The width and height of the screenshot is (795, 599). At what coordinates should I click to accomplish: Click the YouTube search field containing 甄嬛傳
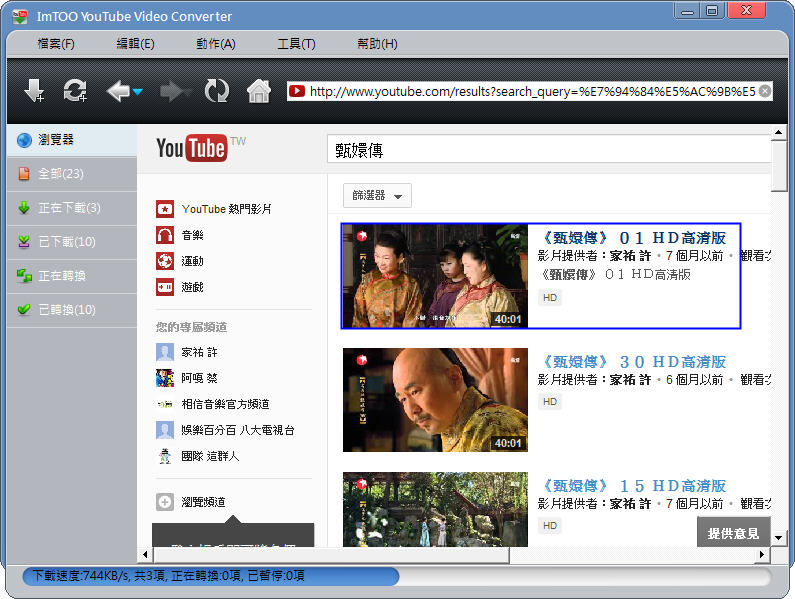pyautogui.click(x=548, y=151)
